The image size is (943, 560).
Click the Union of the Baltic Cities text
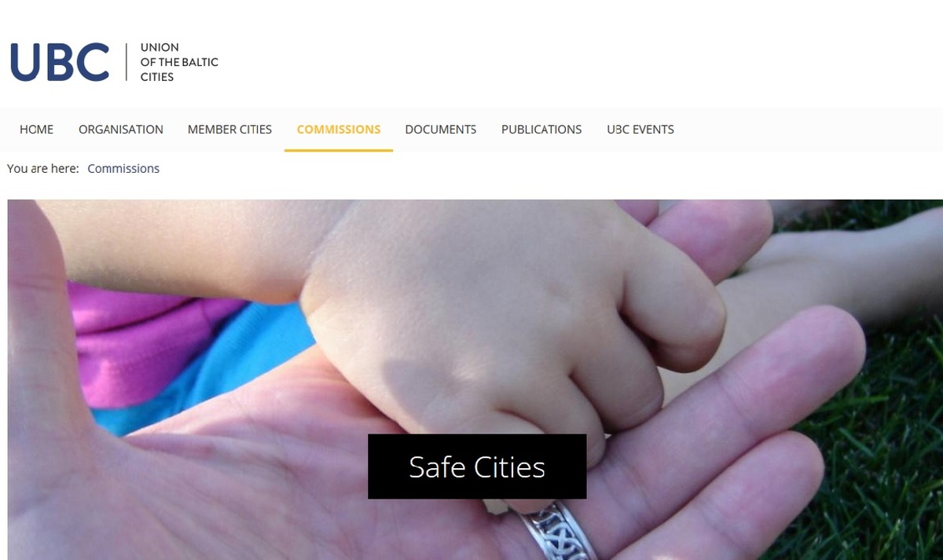pos(179,62)
